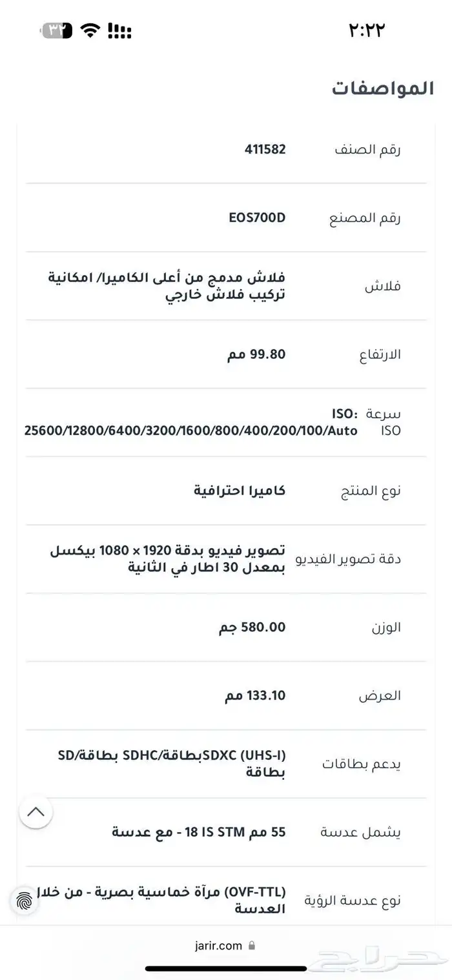Select the item number 411582
The width and height of the screenshot is (452, 980).
[x=265, y=150]
